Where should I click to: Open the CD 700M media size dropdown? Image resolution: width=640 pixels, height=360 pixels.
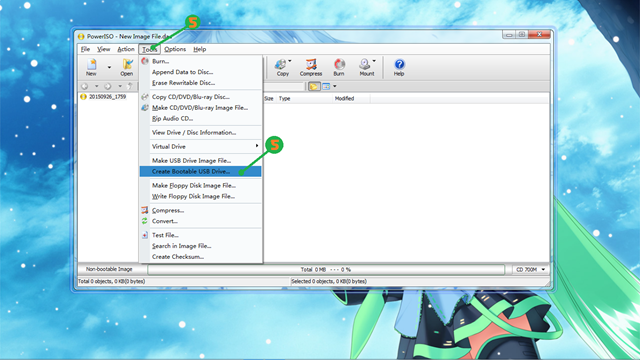(530, 269)
